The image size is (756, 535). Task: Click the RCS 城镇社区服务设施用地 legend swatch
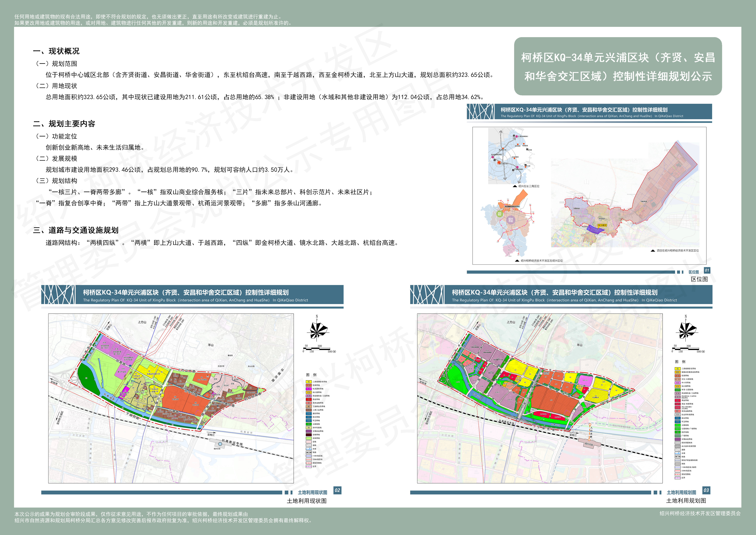tap(678, 372)
